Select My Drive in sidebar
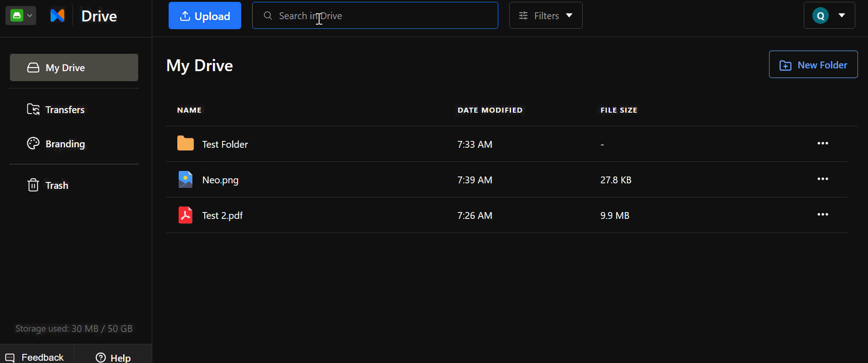This screenshot has height=363, width=868. pyautogui.click(x=74, y=67)
